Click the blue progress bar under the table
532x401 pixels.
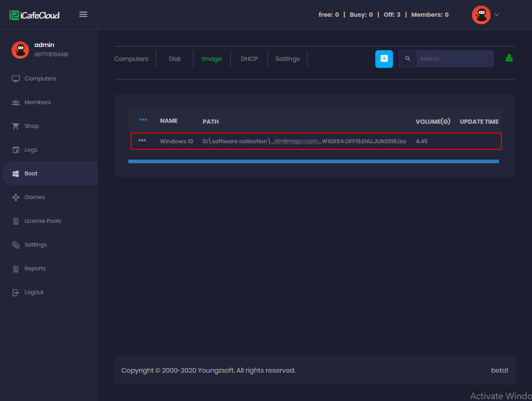pyautogui.click(x=313, y=161)
